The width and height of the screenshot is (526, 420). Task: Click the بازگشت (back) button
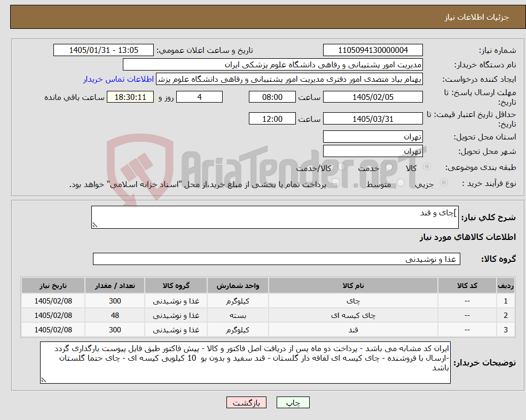click(x=246, y=402)
